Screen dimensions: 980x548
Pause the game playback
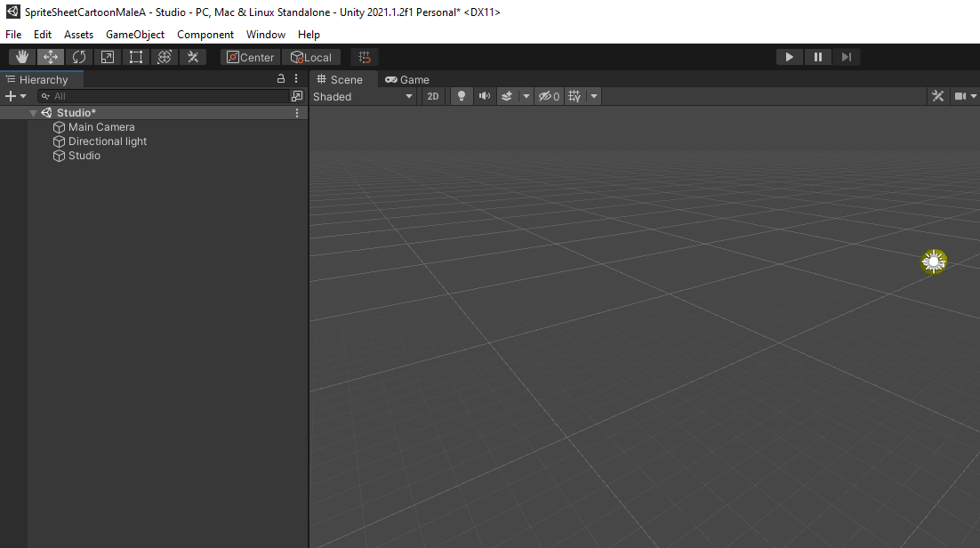pos(817,57)
